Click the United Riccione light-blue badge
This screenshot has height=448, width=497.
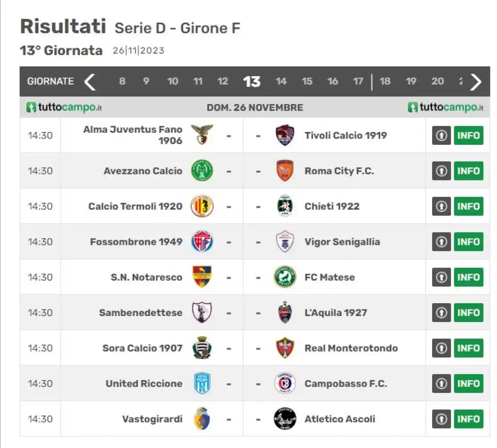(x=202, y=383)
